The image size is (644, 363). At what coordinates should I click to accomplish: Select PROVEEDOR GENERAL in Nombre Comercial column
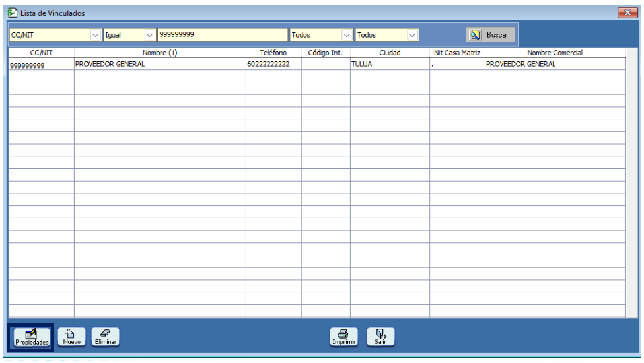555,64
